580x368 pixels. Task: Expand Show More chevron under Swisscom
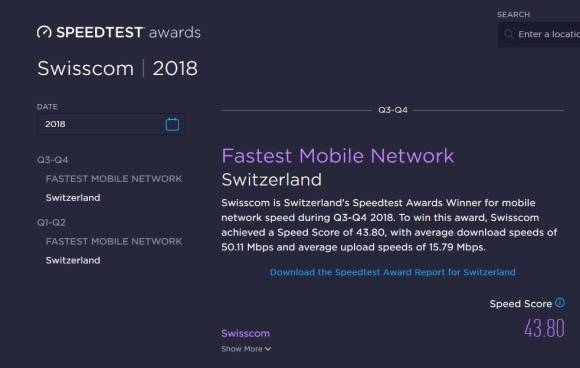tap(268, 349)
